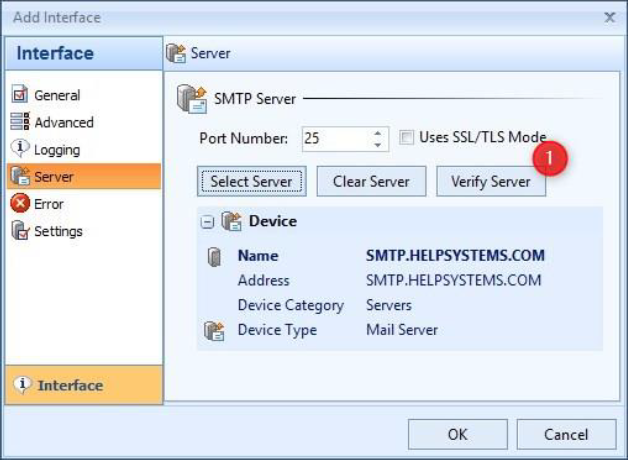Increase the Port Number with up arrow
Screen dimensions: 628x460
[x=378, y=133]
